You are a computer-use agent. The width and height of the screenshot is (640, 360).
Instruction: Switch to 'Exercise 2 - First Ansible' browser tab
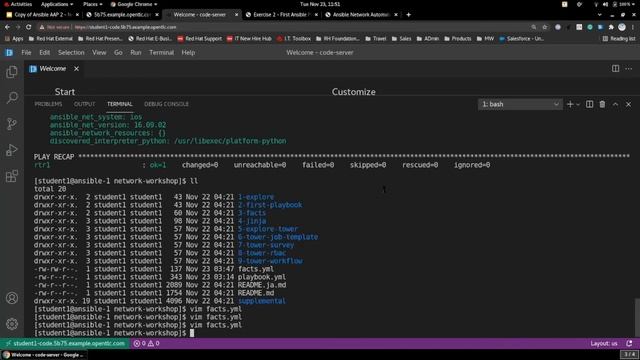click(x=282, y=15)
